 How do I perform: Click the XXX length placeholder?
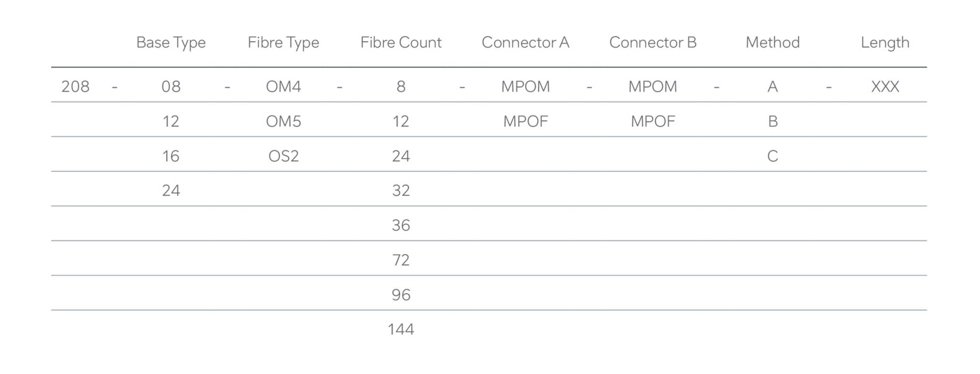pos(885,87)
